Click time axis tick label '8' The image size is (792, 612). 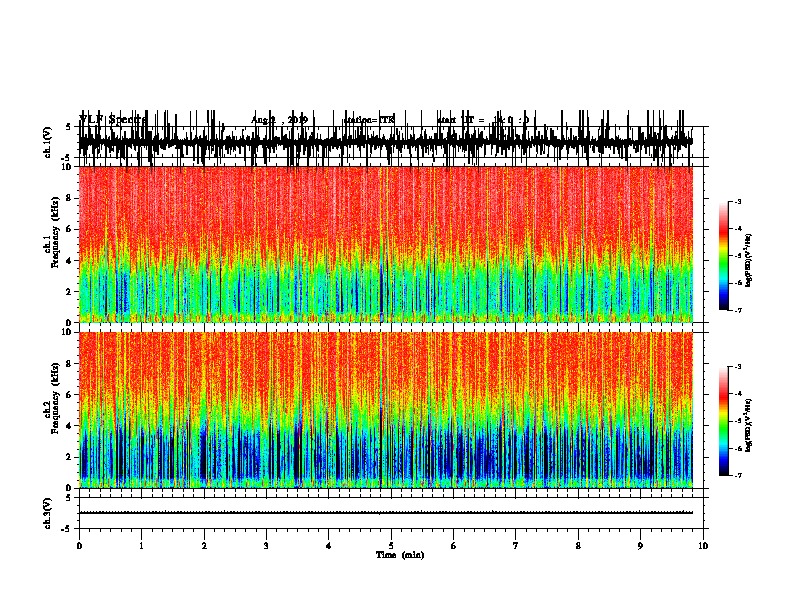tap(578, 545)
